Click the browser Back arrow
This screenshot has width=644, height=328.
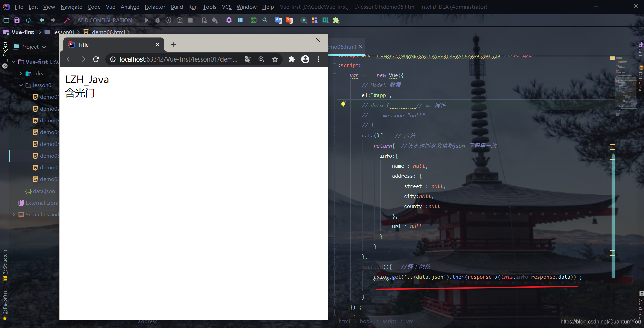tap(69, 59)
